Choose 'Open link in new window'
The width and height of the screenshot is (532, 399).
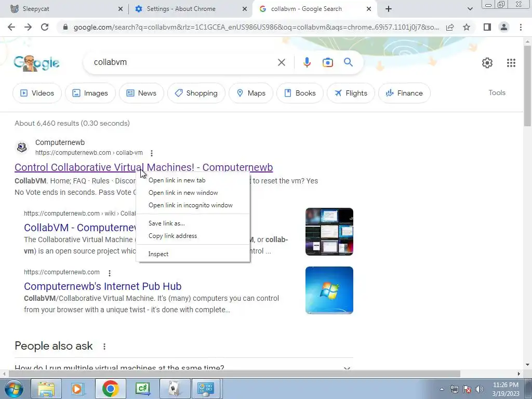(x=193, y=193)
